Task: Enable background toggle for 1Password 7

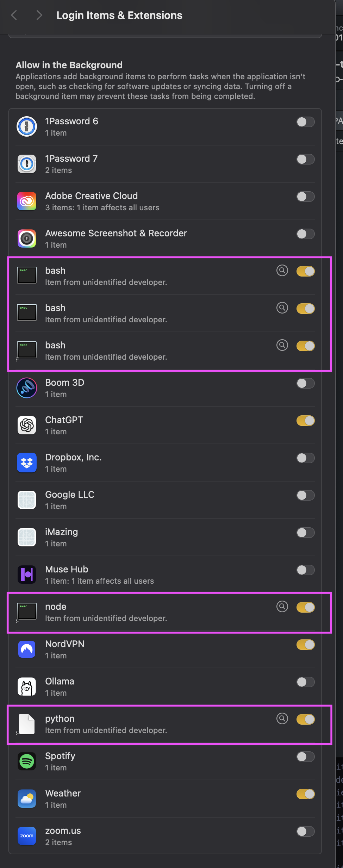Action: (305, 159)
